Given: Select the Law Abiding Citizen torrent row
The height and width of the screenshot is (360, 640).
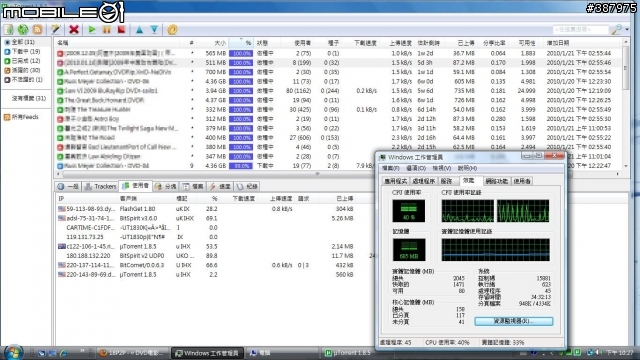Looking at the screenshot, I should click(x=339, y=157).
